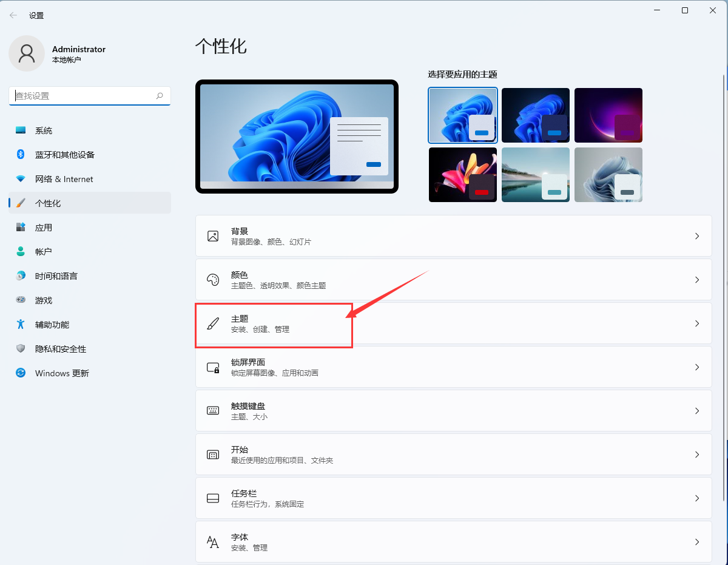This screenshot has height=565, width=728.
Task: Expand the 主题 row chevron
Action: point(697,323)
